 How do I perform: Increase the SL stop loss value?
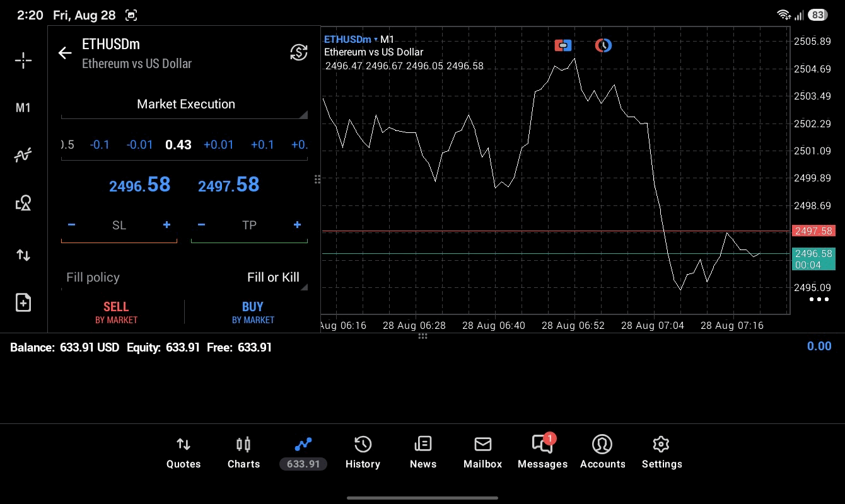tap(166, 225)
